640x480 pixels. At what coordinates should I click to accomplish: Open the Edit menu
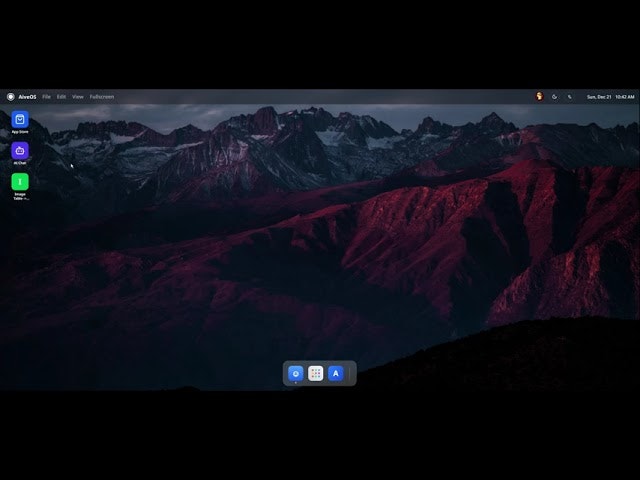click(x=61, y=97)
